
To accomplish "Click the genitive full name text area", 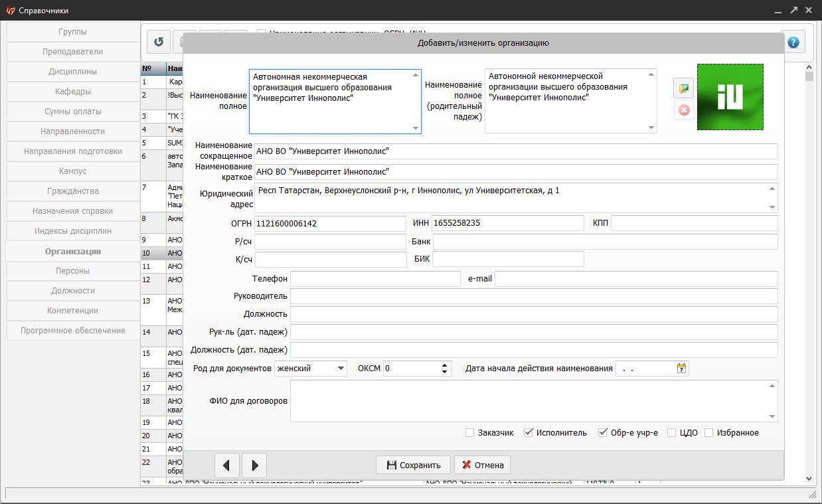I will 571,102.
